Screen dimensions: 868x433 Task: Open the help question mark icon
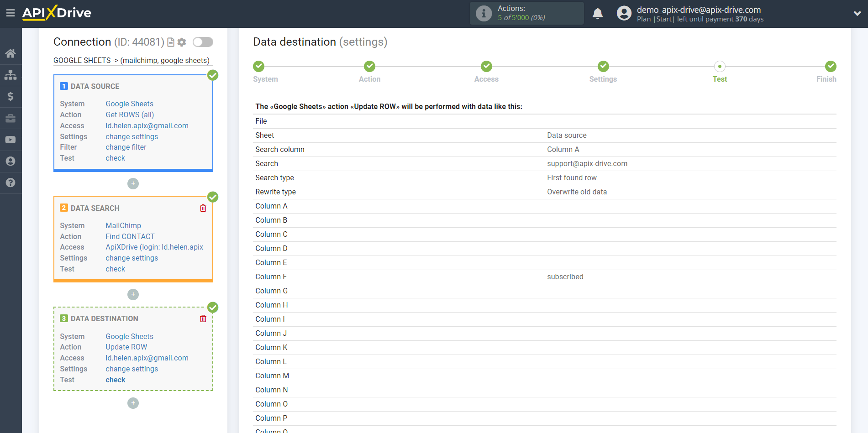[11, 183]
